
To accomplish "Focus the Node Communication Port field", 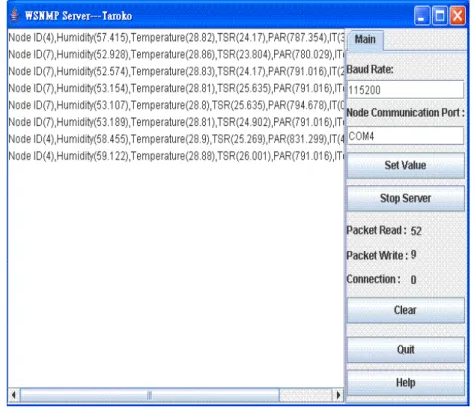I will click(x=405, y=136).
